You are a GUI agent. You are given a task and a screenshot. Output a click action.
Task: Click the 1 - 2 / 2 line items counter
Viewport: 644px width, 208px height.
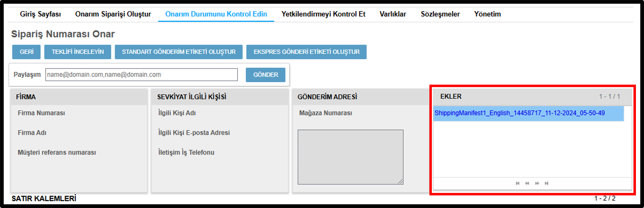605,199
